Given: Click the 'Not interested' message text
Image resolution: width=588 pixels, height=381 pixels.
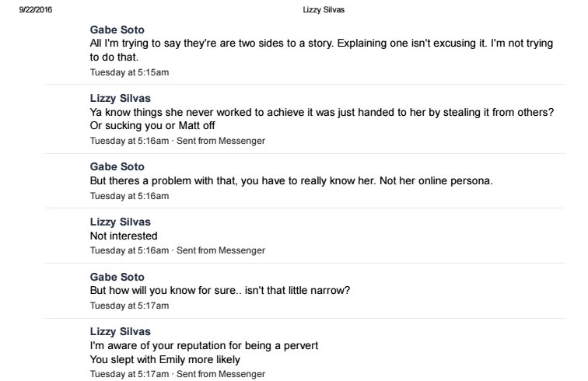Looking at the screenshot, I should [x=124, y=236].
